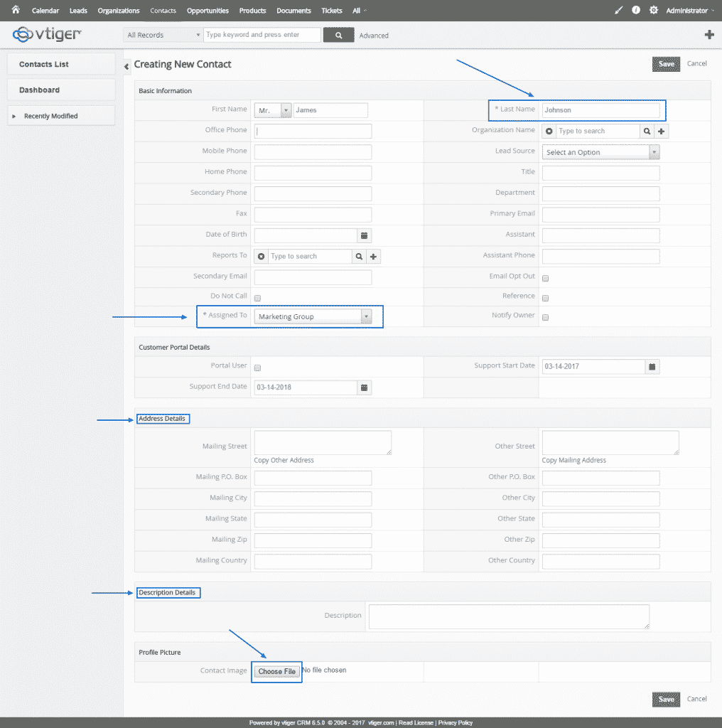This screenshot has width=722, height=728.
Task: Click the home icon in the top menu bar
Action: [14, 10]
